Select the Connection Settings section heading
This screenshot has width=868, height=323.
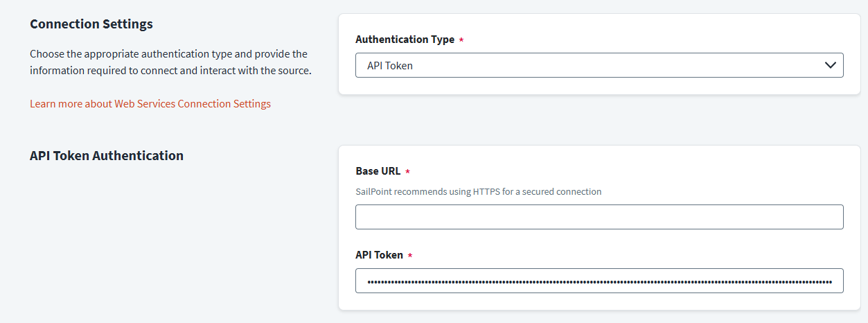(x=91, y=24)
